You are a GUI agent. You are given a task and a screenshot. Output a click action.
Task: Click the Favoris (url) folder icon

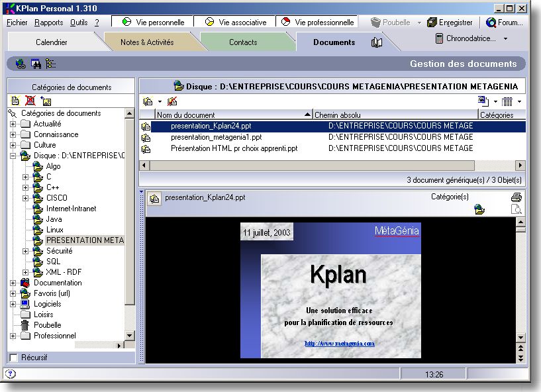(25, 293)
